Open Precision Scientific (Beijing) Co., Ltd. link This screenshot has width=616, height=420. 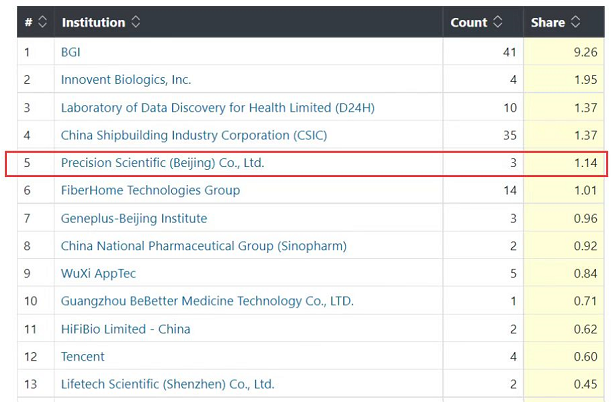click(163, 163)
